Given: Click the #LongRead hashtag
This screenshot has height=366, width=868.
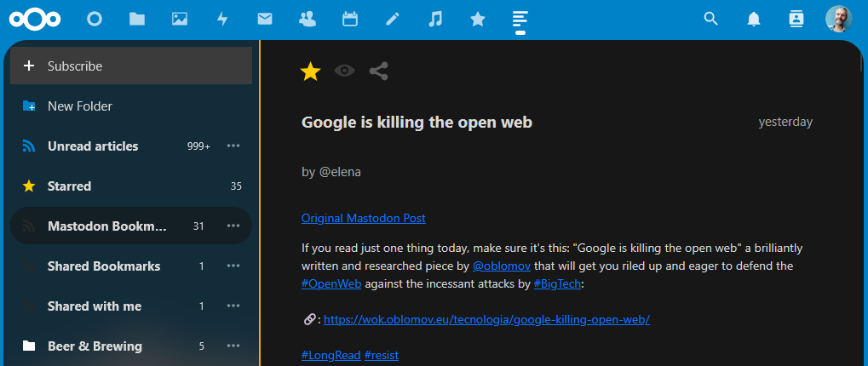Looking at the screenshot, I should pos(331,355).
